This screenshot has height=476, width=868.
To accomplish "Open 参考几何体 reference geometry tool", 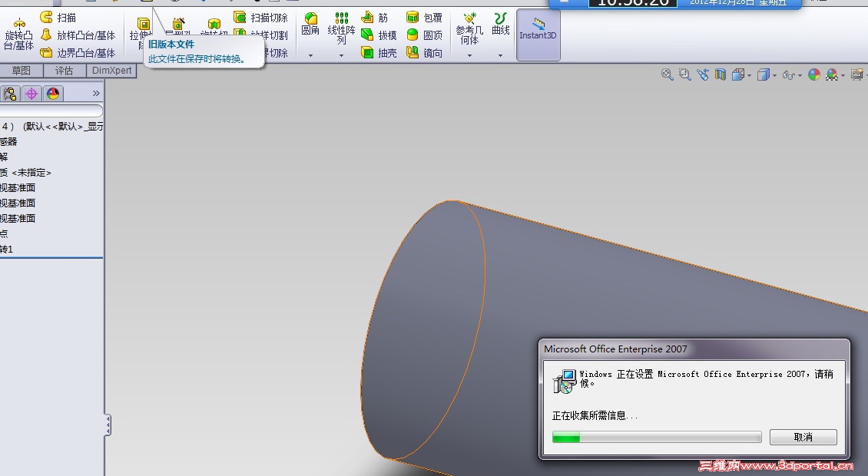I will (x=469, y=28).
